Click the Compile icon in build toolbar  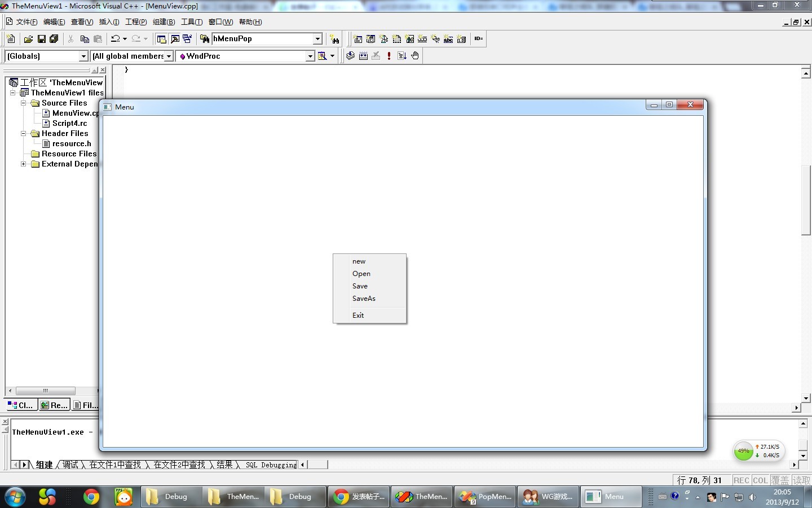click(350, 56)
